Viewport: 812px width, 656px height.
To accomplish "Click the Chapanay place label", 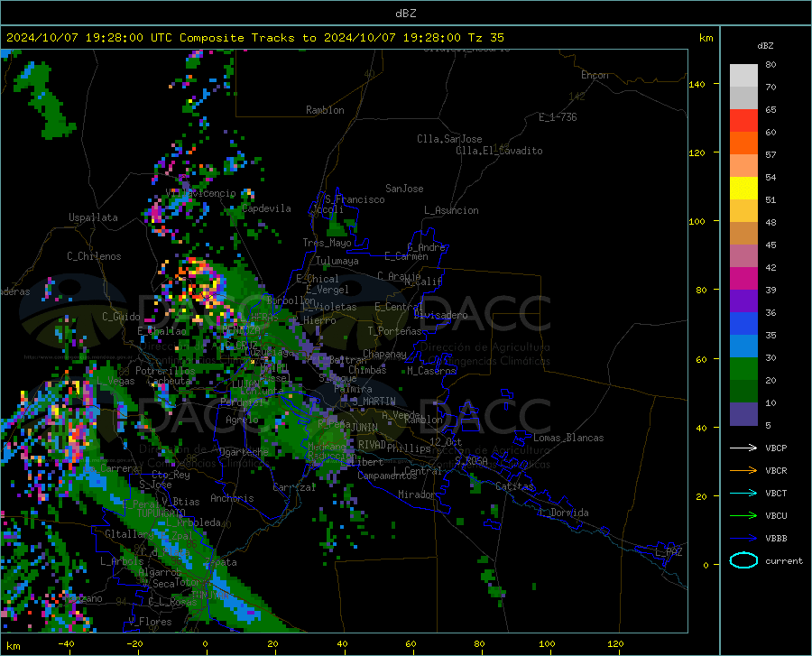I will point(384,354).
